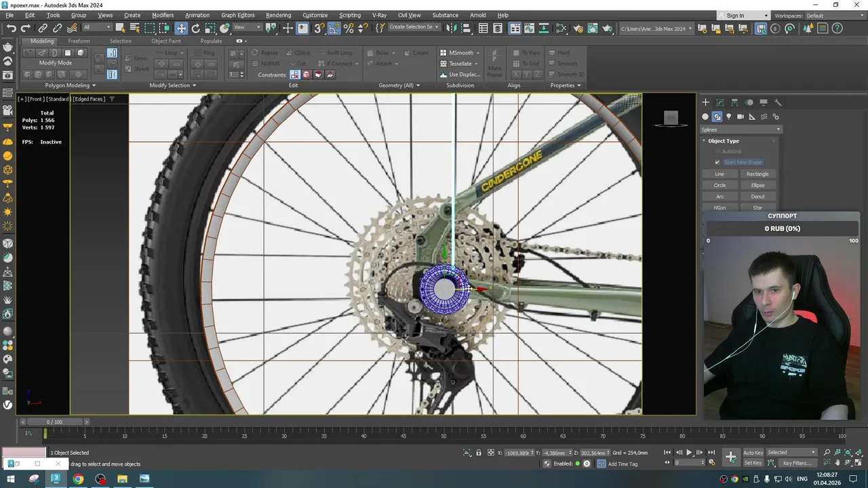
Task: Open the Splines shape category dropdown
Action: pos(741,129)
